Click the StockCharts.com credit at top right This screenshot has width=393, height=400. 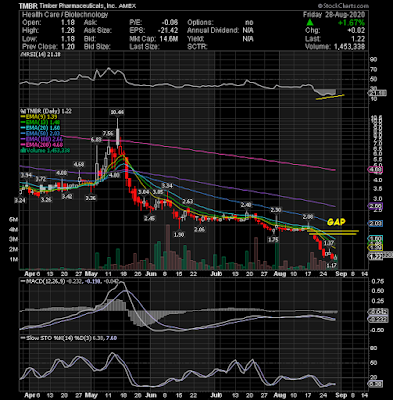343,6
